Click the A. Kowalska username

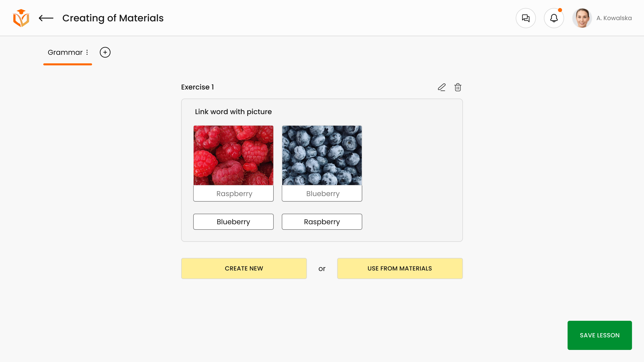pos(614,18)
